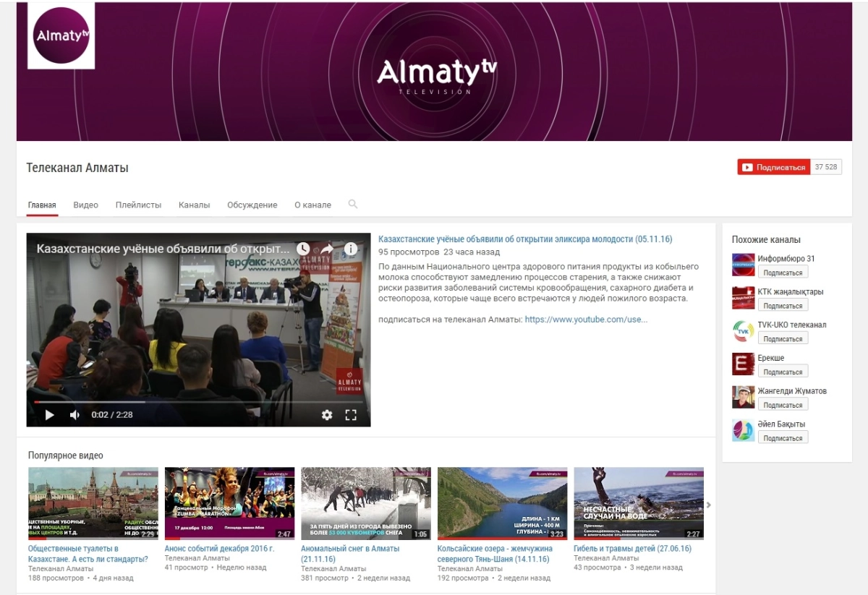Open Общественные туалеты в Казахстане video thumbnail
The width and height of the screenshot is (868, 595).
click(93, 503)
